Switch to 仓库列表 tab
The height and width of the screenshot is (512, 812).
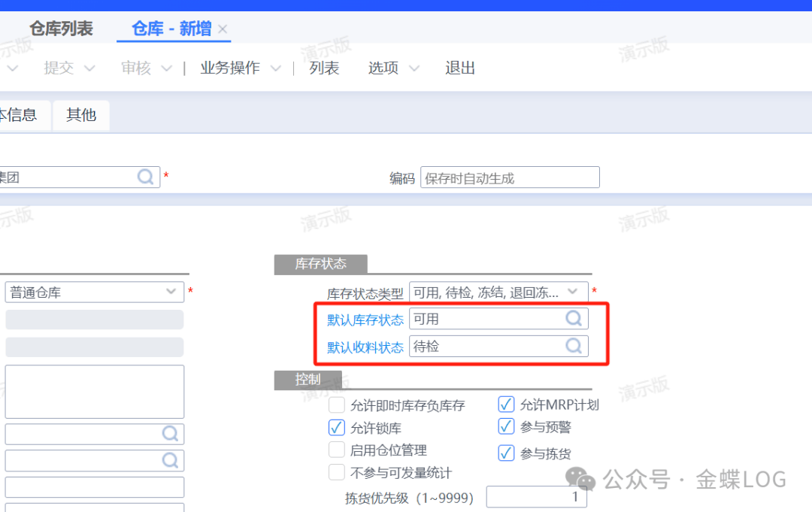[x=61, y=29]
